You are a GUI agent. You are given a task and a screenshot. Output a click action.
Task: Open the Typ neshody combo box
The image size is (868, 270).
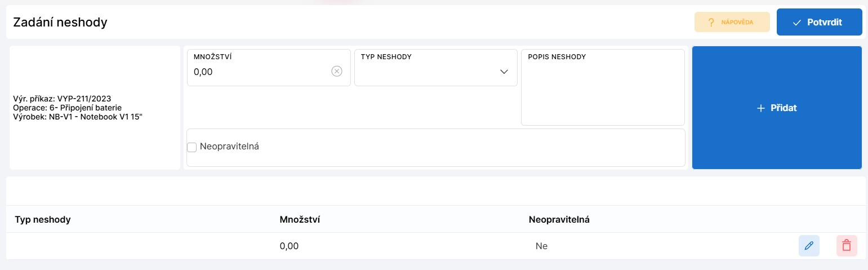tap(436, 68)
